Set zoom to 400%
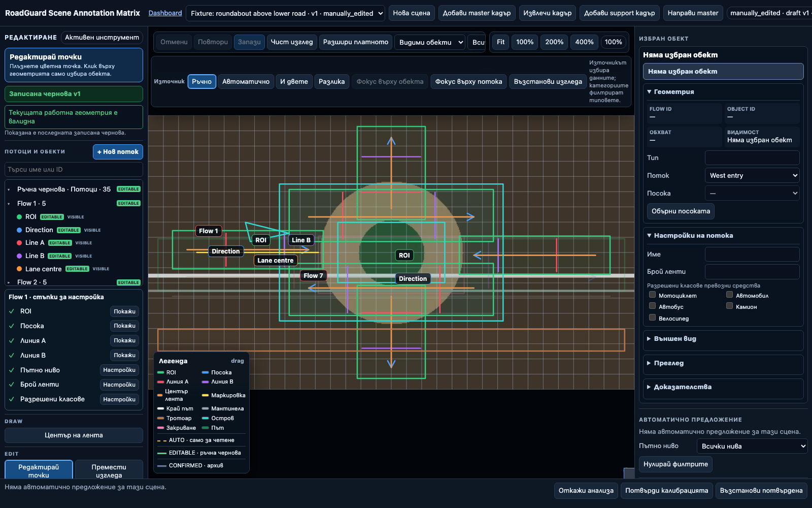Image resolution: width=812 pixels, height=508 pixels. (584, 42)
